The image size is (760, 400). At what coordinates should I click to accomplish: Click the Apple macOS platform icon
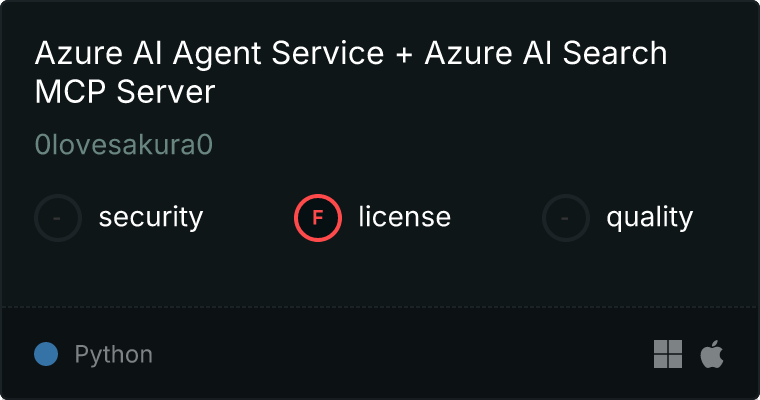click(x=712, y=354)
